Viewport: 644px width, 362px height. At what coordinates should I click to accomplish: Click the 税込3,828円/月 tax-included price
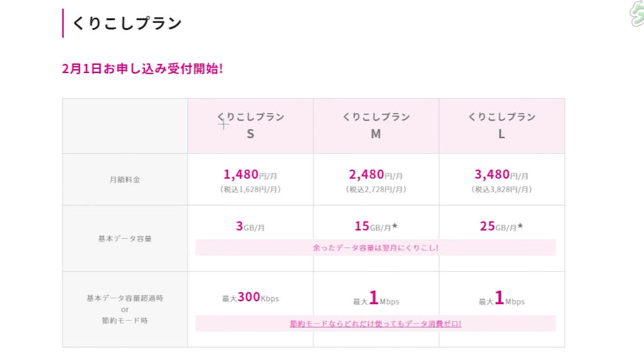501,189
